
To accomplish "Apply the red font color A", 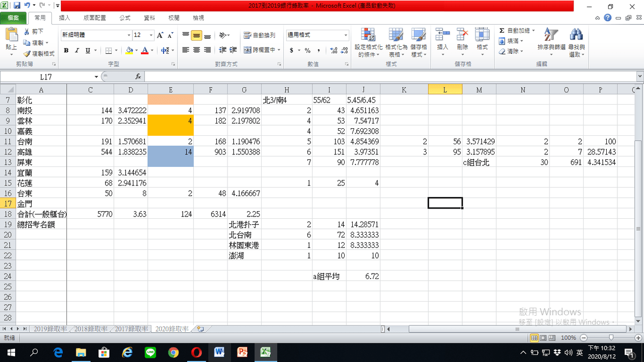I will (145, 50).
